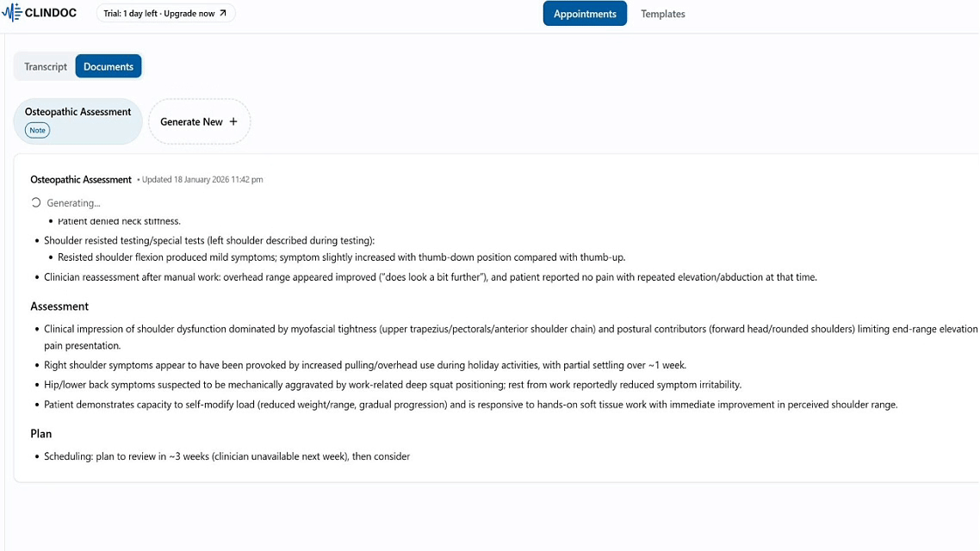The image size is (980, 551).
Task: Click the Generating… status text
Action: tap(73, 203)
